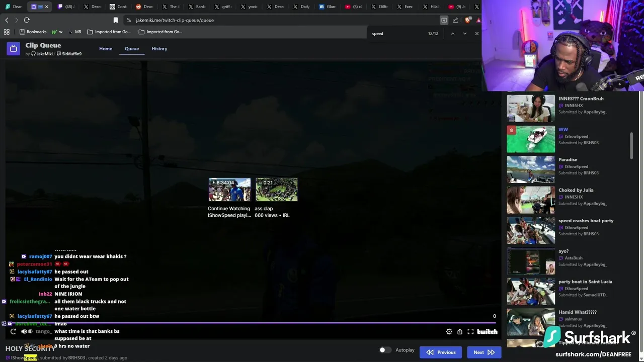This screenshot has height=362, width=644.
Task: Skip to the Next clip
Action: pos(484,352)
